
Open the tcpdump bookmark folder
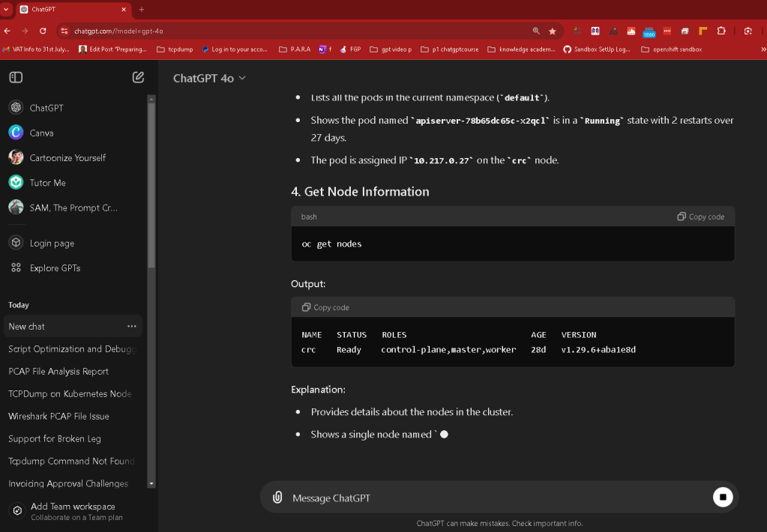[x=175, y=49]
